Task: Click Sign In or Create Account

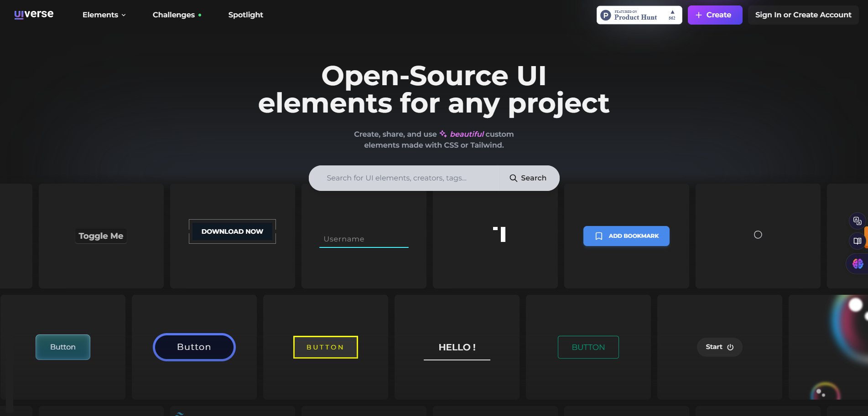Action: pos(803,15)
